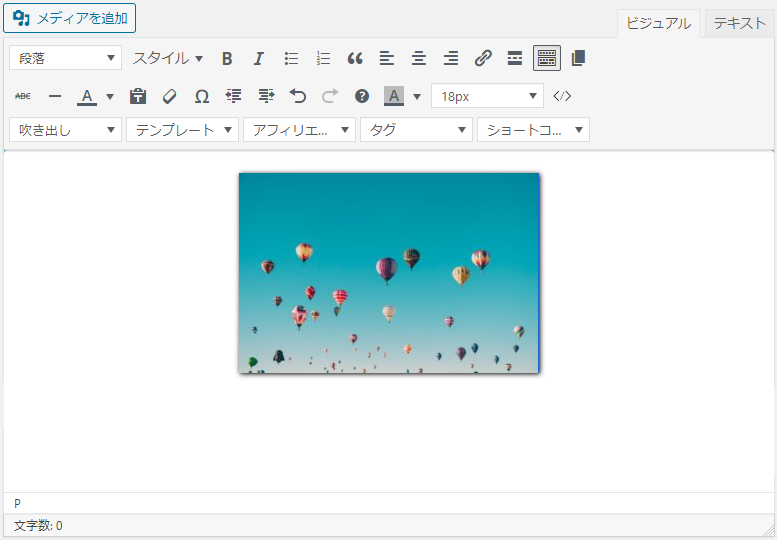Screen dimensions: 777x540
Task: Toggle center text alignment
Action: coord(419,58)
